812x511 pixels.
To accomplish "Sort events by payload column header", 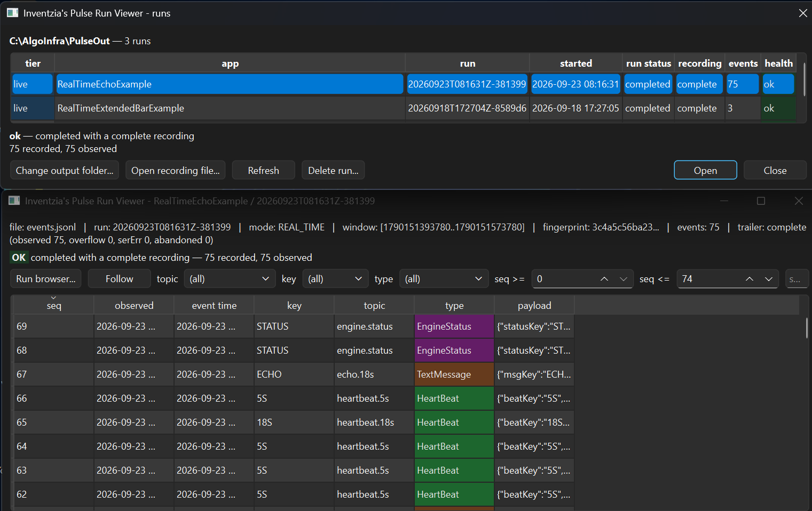I will pyautogui.click(x=534, y=305).
